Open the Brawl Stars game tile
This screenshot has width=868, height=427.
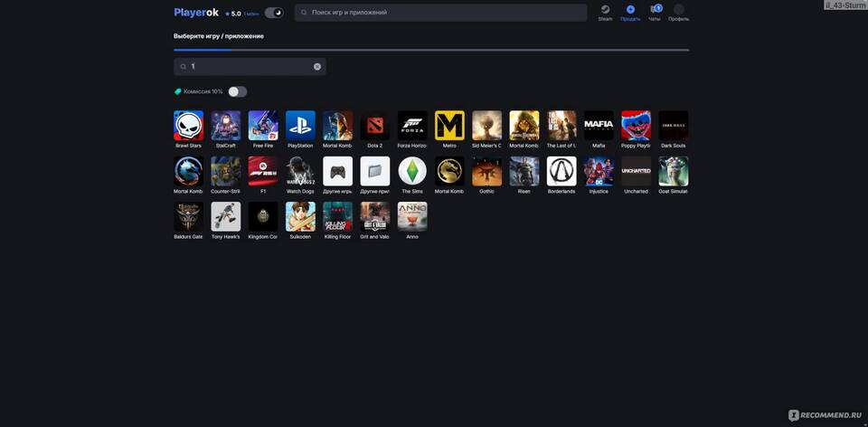[188, 126]
